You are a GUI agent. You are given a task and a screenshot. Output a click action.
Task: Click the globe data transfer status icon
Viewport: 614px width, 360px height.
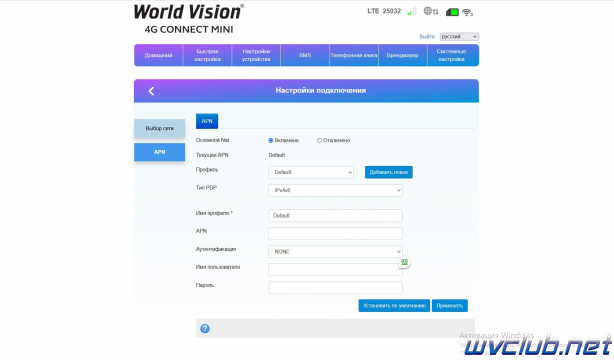[x=431, y=11]
